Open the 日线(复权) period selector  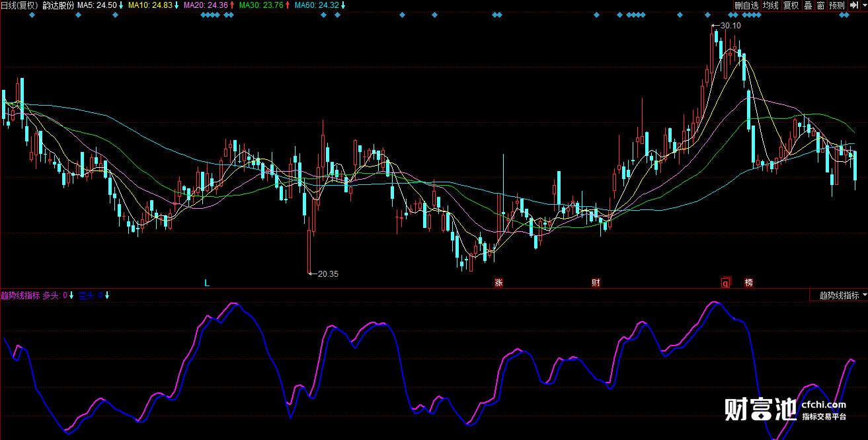pos(20,5)
